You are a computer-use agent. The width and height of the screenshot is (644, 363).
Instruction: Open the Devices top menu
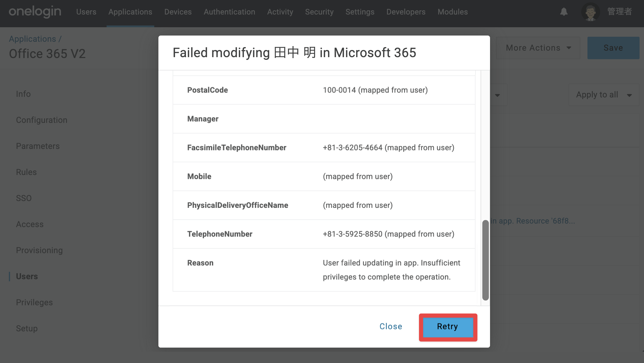(x=178, y=12)
